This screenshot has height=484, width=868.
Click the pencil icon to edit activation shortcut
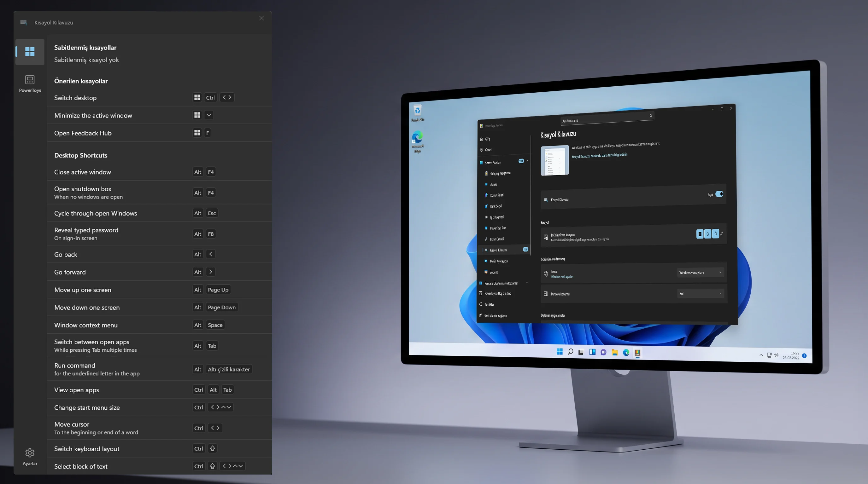pos(722,233)
